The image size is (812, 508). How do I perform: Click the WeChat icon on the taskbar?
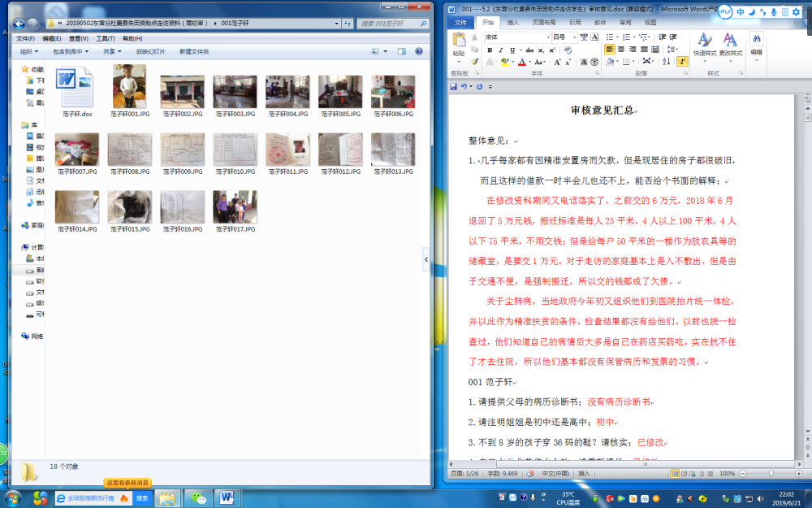[197, 498]
